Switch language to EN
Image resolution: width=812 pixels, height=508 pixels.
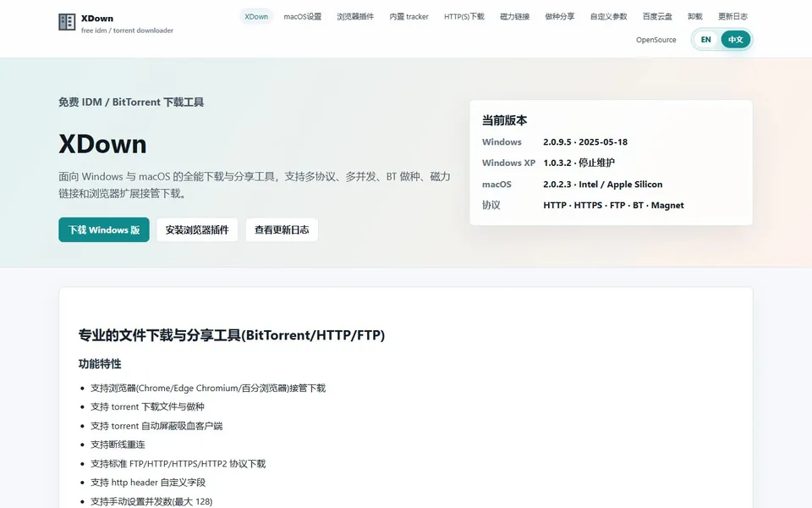coord(705,40)
